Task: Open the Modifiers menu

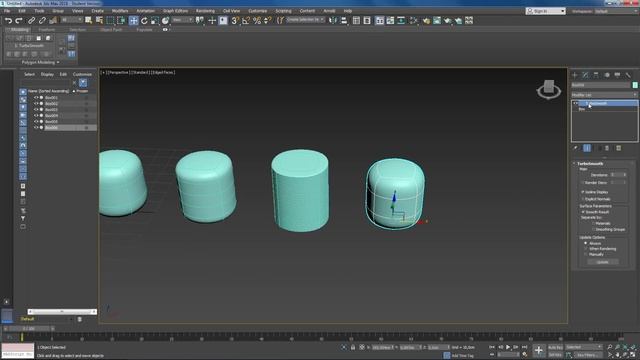Action: pos(120,11)
